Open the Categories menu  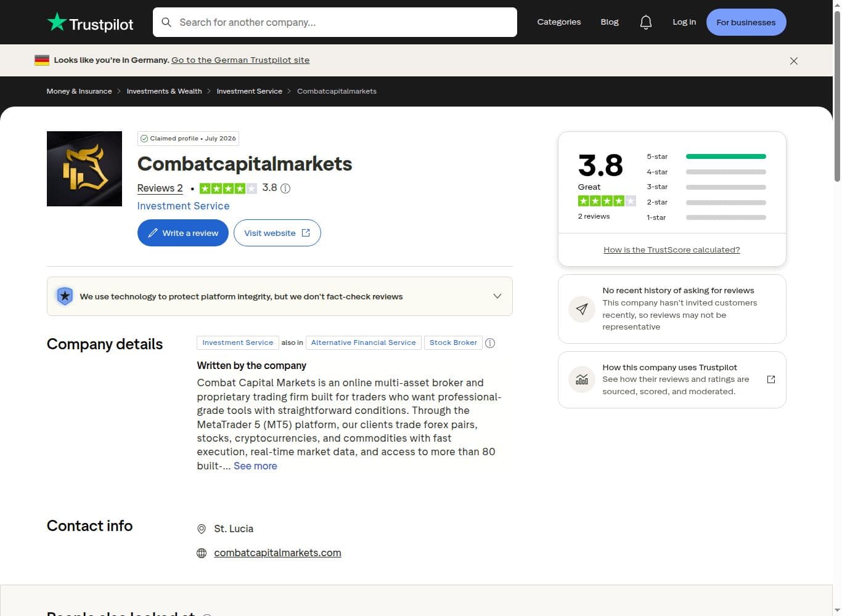pos(559,22)
